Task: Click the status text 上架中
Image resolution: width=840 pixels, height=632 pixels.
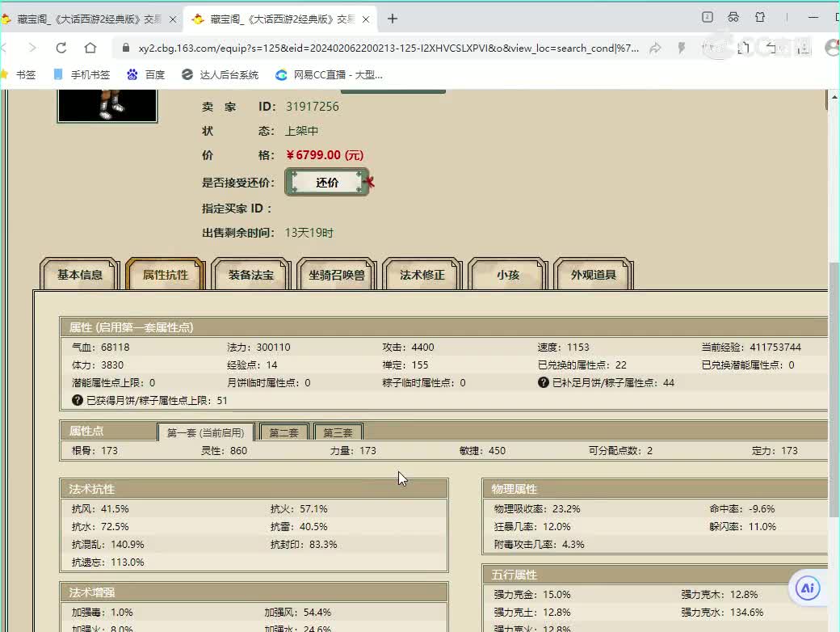Action: tap(301, 131)
